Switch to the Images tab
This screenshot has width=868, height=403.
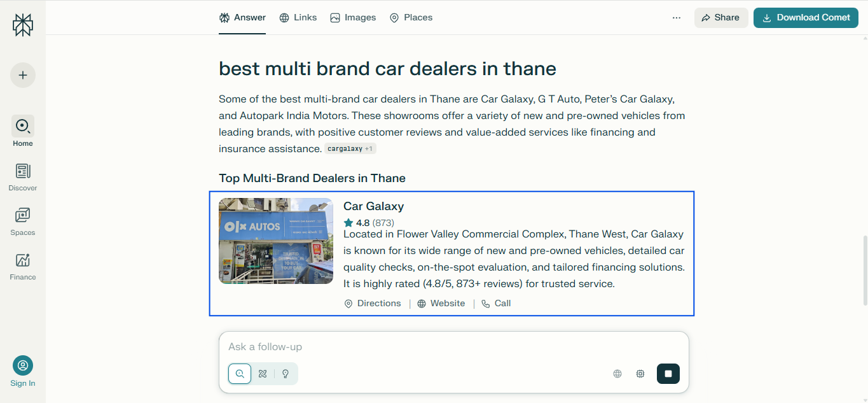pos(353,17)
